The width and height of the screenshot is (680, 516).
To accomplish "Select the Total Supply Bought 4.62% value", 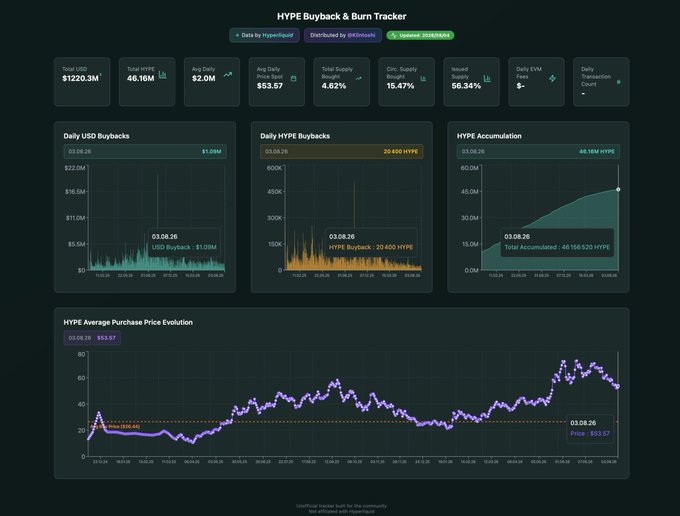I will [334, 86].
